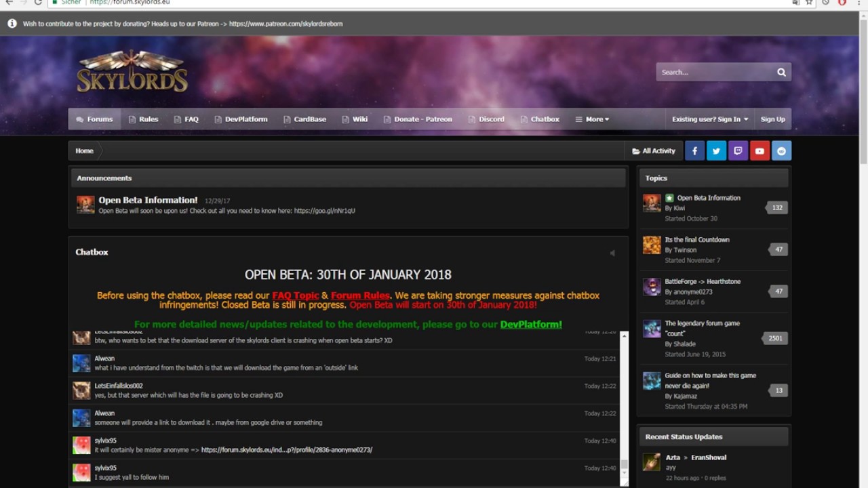The image size is (868, 488).
Task: Open the Open Beta Information! announcement
Action: [x=148, y=200]
